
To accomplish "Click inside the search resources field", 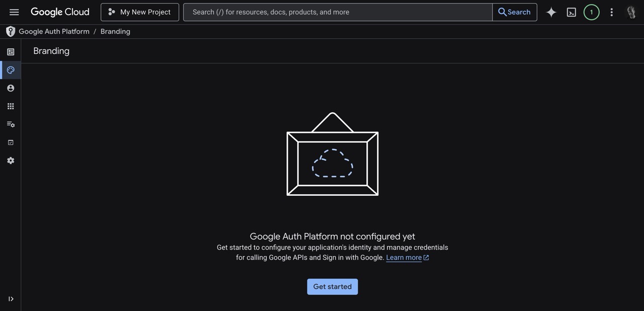I will tap(337, 12).
